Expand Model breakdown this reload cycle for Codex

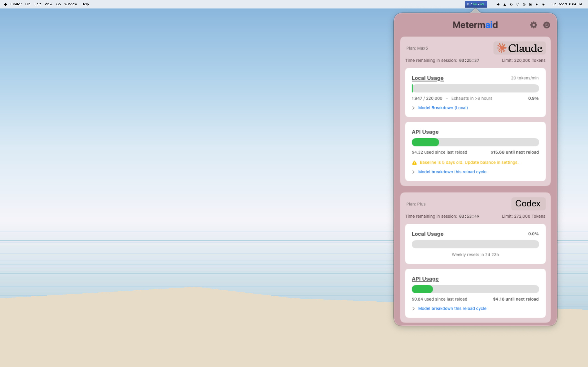pyautogui.click(x=452, y=308)
